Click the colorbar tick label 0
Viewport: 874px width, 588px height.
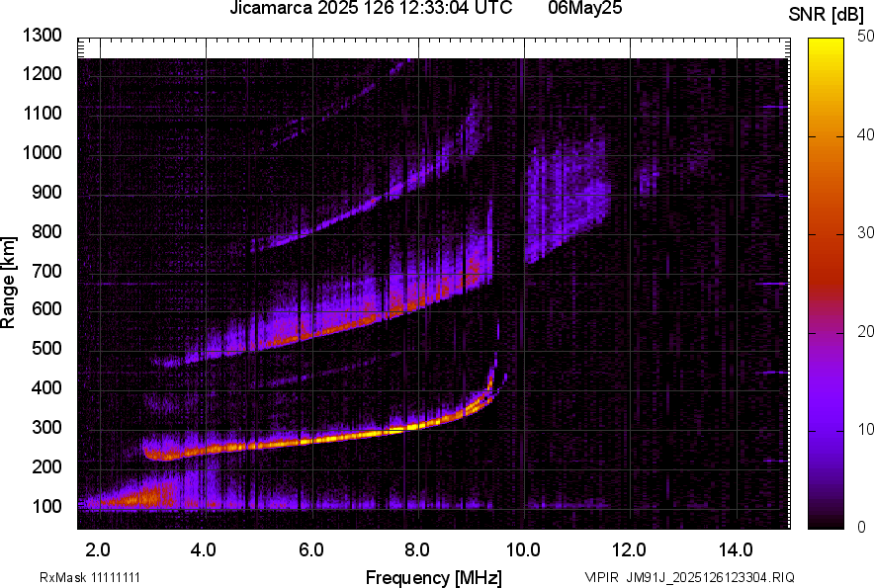point(861,528)
